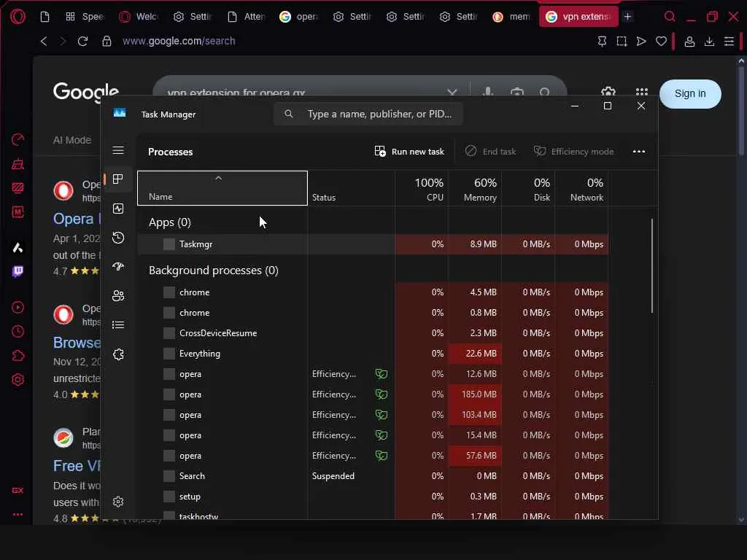
Task: Sort processes by Memory column
Action: point(474,188)
